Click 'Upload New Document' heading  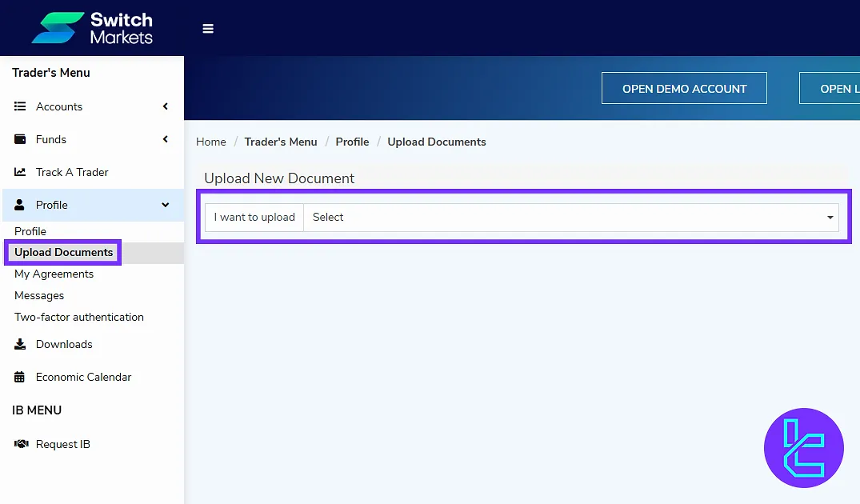tap(279, 178)
